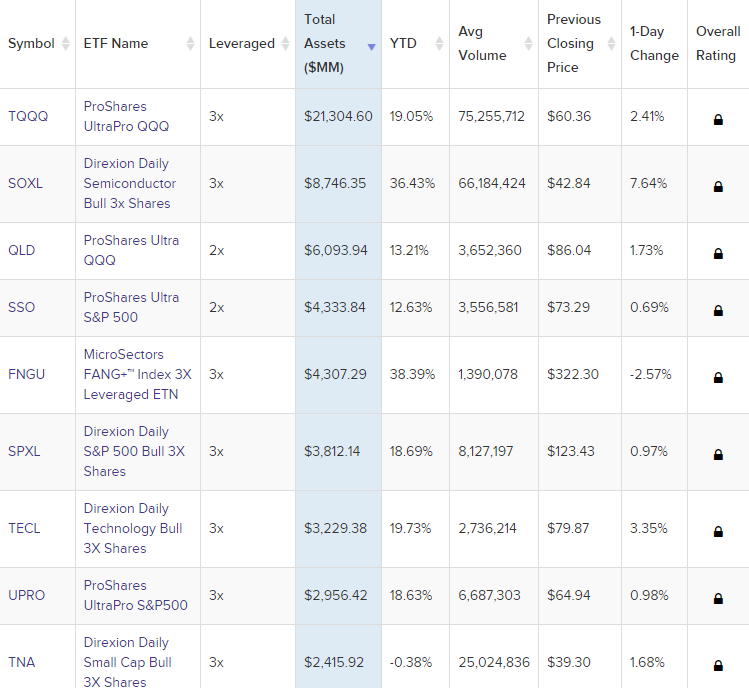The width and height of the screenshot is (749, 688).
Task: Open TNA symbol link
Action: [x=22, y=662]
